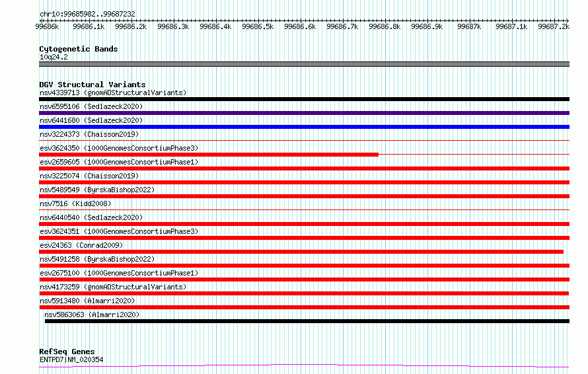Click the ENTPD7|NM_020354 gene label
The width and height of the screenshot is (588, 374).
(x=71, y=359)
